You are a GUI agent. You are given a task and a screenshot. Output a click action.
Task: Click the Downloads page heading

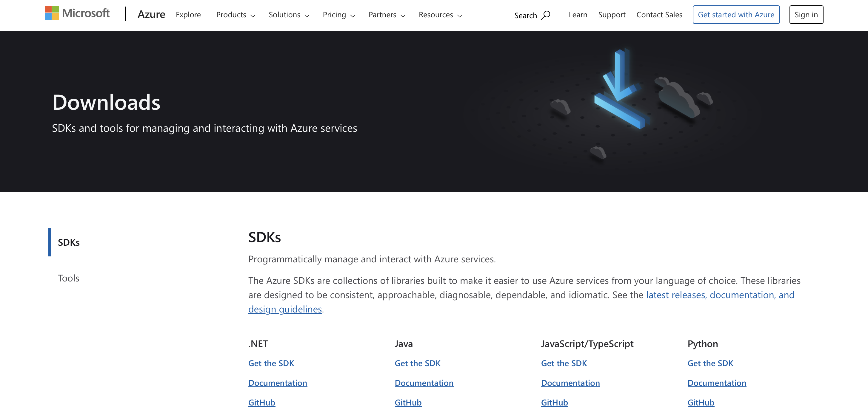(106, 102)
